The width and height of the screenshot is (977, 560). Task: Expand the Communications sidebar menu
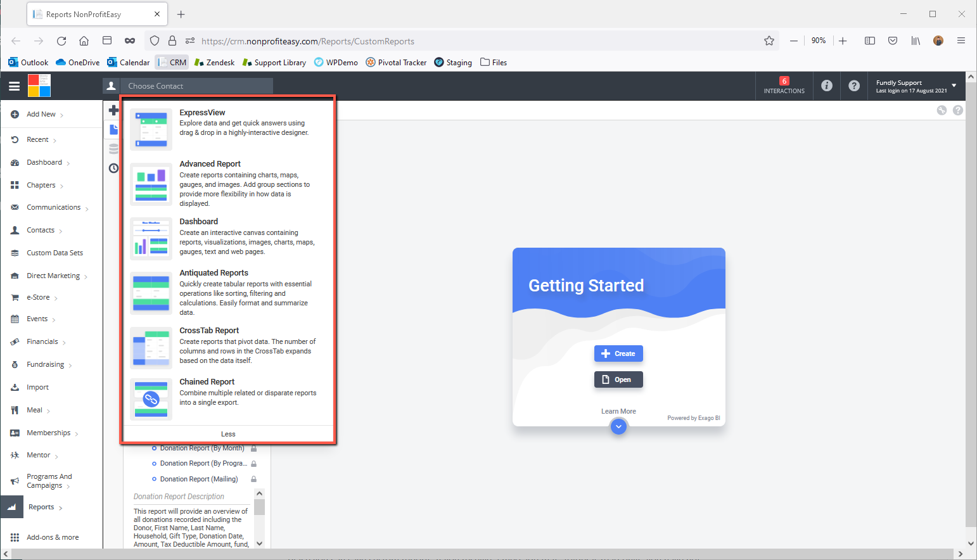point(53,208)
